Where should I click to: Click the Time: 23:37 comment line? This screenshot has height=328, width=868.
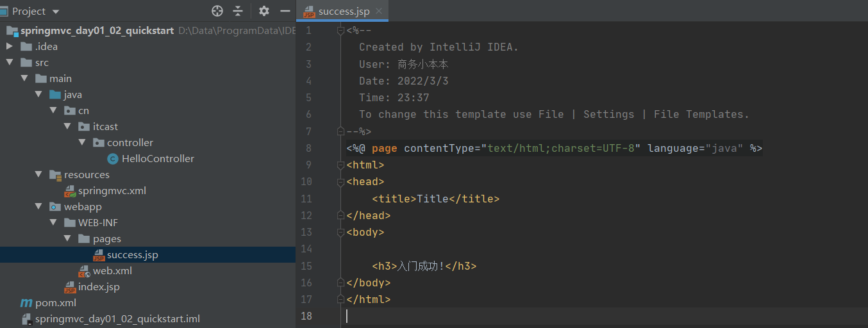394,97
